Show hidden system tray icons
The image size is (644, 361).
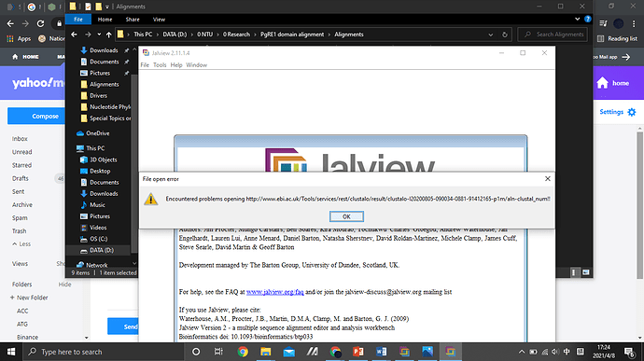(x=522, y=352)
